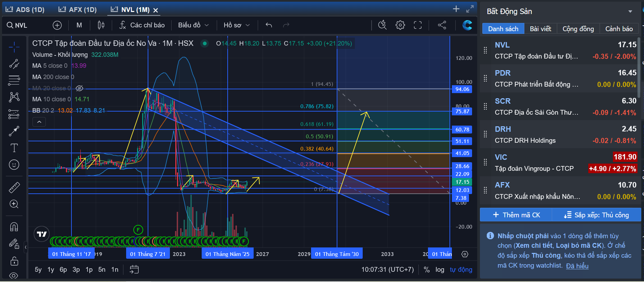Toggle tự động auto scale
This screenshot has width=644, height=282.
coord(461,270)
